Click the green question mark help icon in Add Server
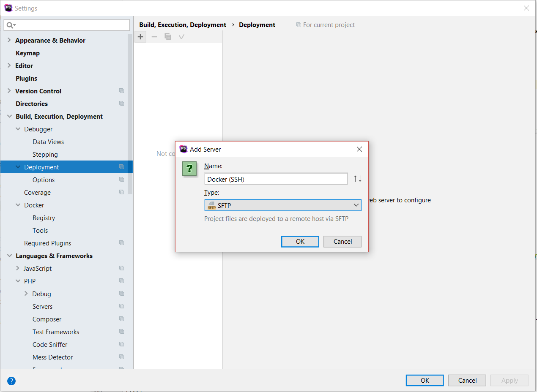The height and width of the screenshot is (392, 537). click(189, 169)
